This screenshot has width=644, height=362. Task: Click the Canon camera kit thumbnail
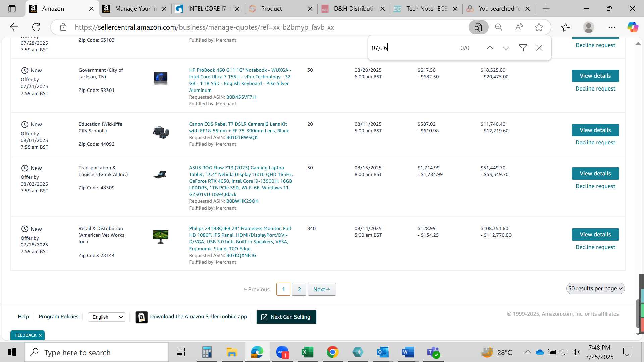click(x=161, y=133)
